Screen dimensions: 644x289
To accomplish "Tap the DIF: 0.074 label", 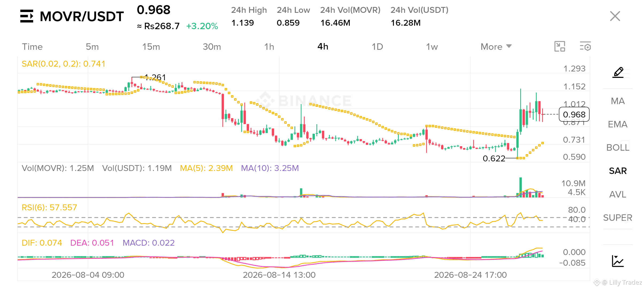I will point(42,243).
